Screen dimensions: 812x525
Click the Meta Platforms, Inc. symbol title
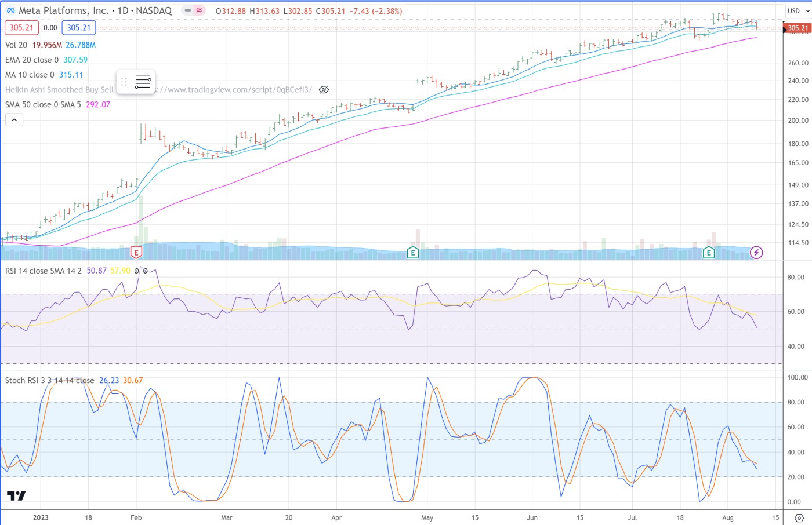[64, 10]
